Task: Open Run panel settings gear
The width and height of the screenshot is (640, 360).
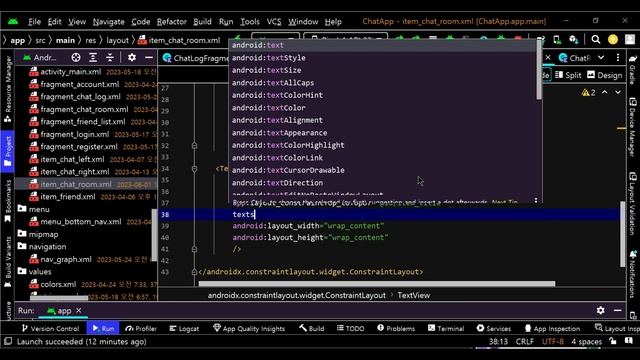Action: click(600, 310)
